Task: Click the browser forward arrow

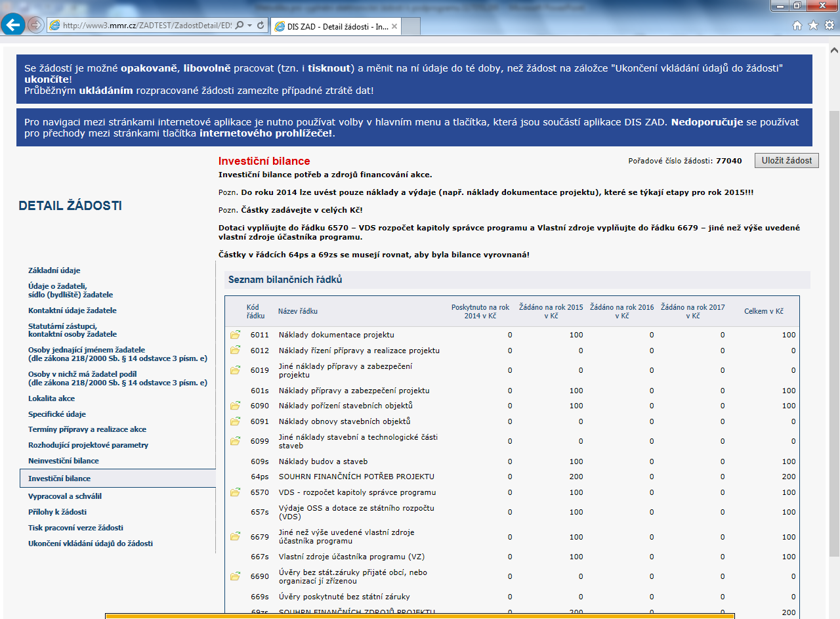Action: 36,25
